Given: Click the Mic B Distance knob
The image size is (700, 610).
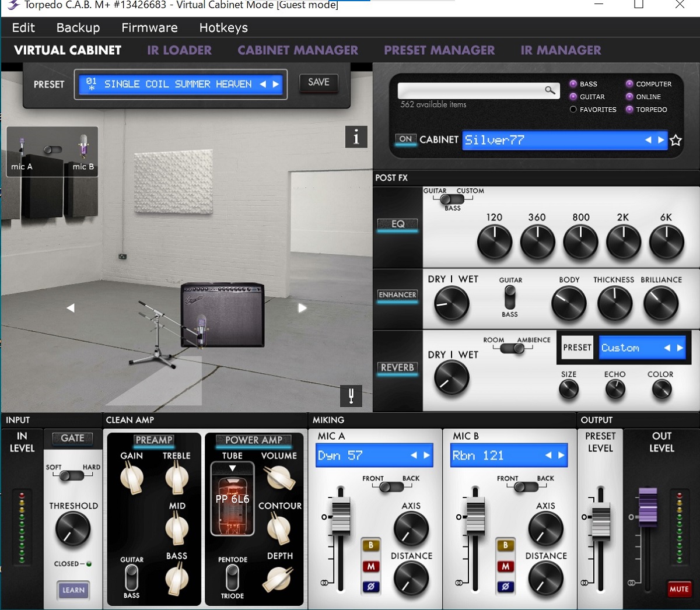Looking at the screenshot, I should (x=546, y=579).
